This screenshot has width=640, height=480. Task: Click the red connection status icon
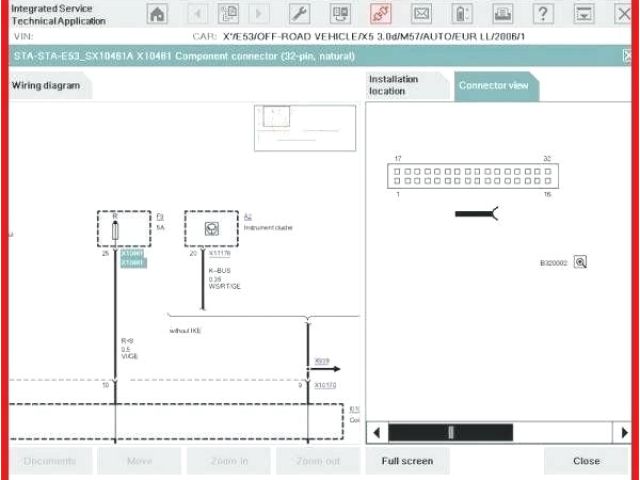(x=380, y=14)
